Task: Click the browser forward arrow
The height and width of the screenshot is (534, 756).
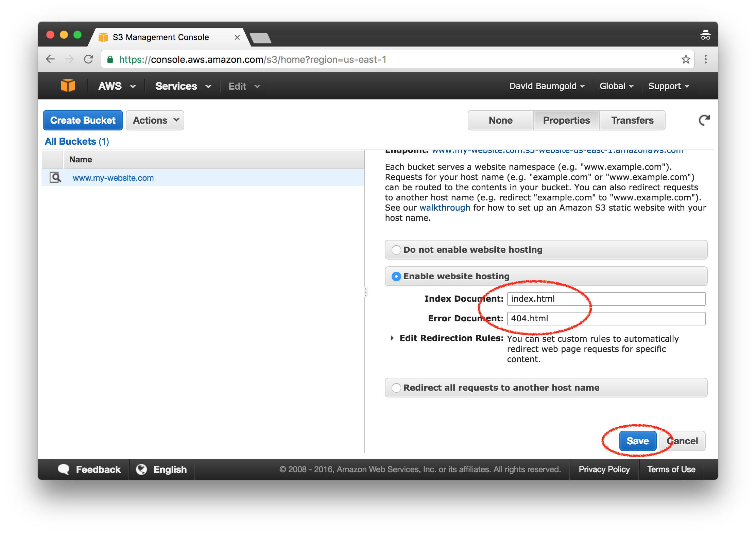Action: point(69,59)
